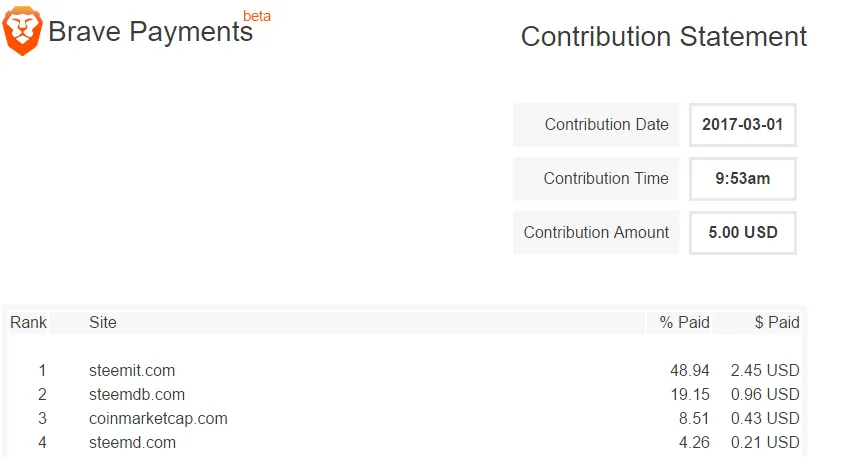This screenshot has width=852, height=457.
Task: Select the Contribution Date value 2017-03-01
Action: [x=742, y=124]
